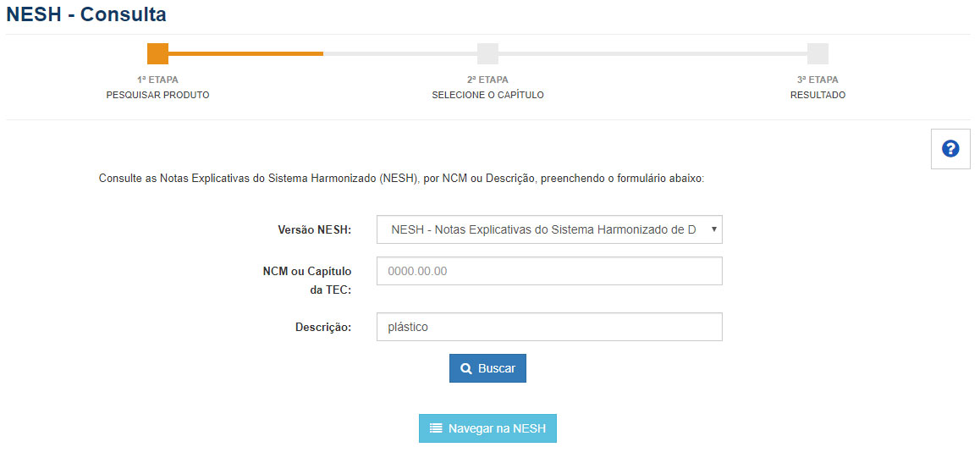Open the Versão NESH combo box
Screen dimensions: 980x458
542,229
